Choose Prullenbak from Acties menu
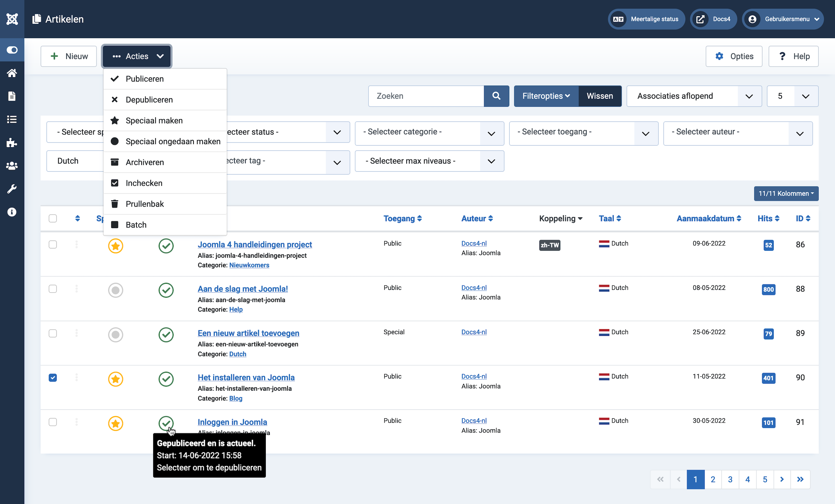 point(165,204)
